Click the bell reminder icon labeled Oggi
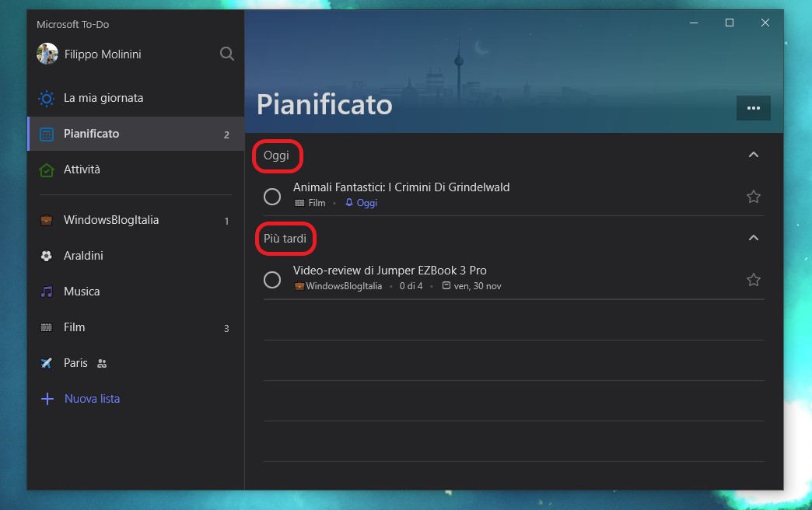Viewport: 812px width, 510px height. point(349,202)
